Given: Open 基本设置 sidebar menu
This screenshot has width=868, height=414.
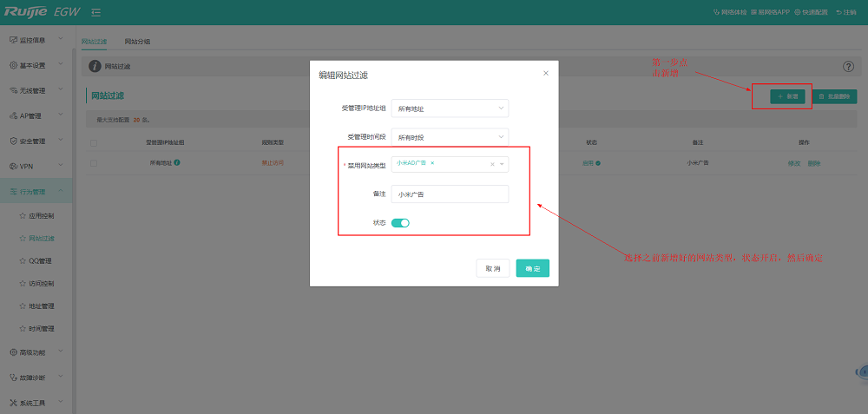Looking at the screenshot, I should coord(36,65).
